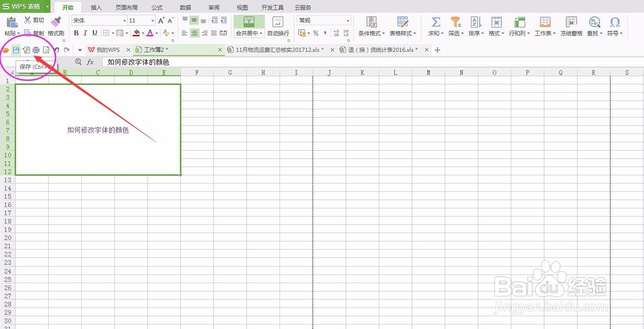
Task: Click the Table Style (表格样式) icon
Action: click(402, 22)
